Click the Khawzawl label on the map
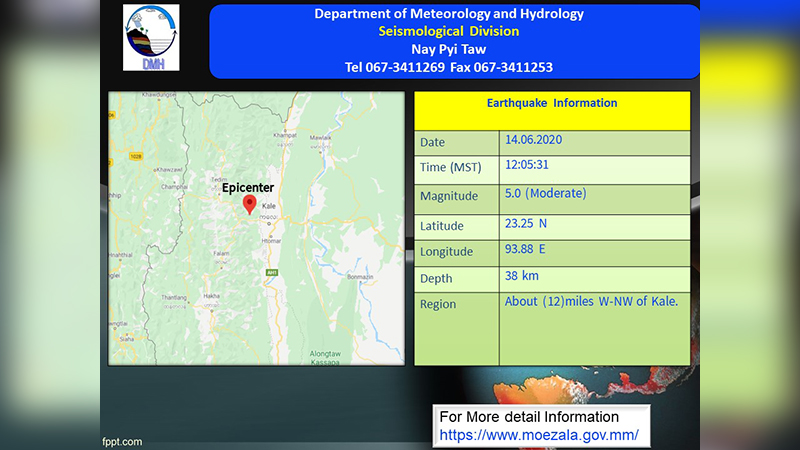The height and width of the screenshot is (450, 800). 169,169
